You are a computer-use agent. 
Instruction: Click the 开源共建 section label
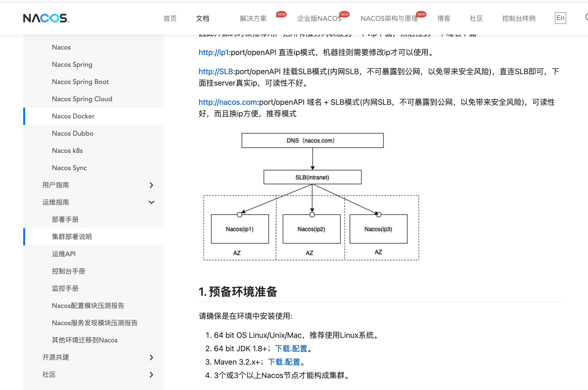(55, 357)
